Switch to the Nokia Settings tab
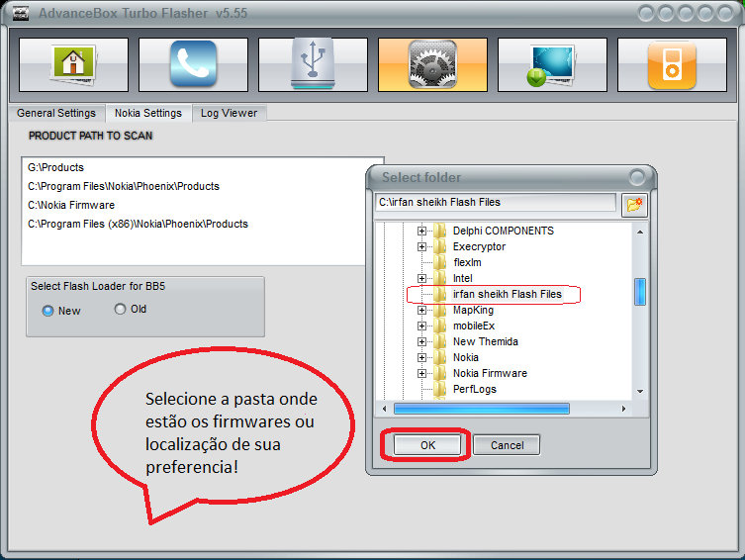This screenshot has width=745, height=560. [148, 113]
